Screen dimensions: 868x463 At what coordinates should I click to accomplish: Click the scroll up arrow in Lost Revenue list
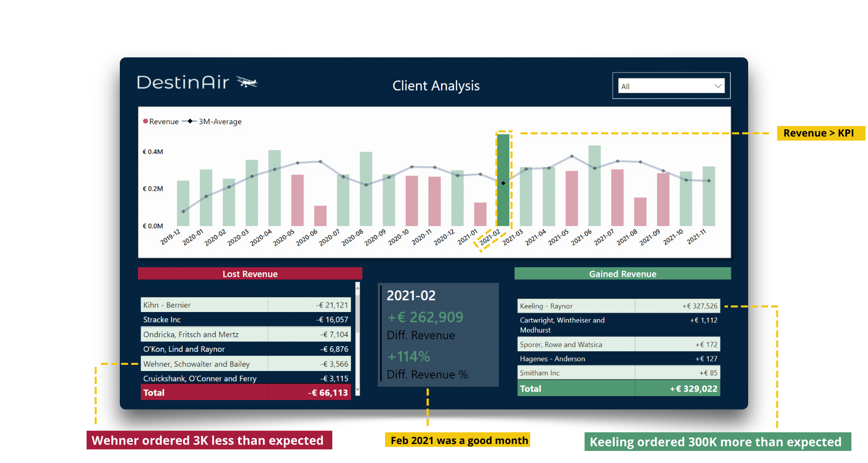(x=358, y=288)
